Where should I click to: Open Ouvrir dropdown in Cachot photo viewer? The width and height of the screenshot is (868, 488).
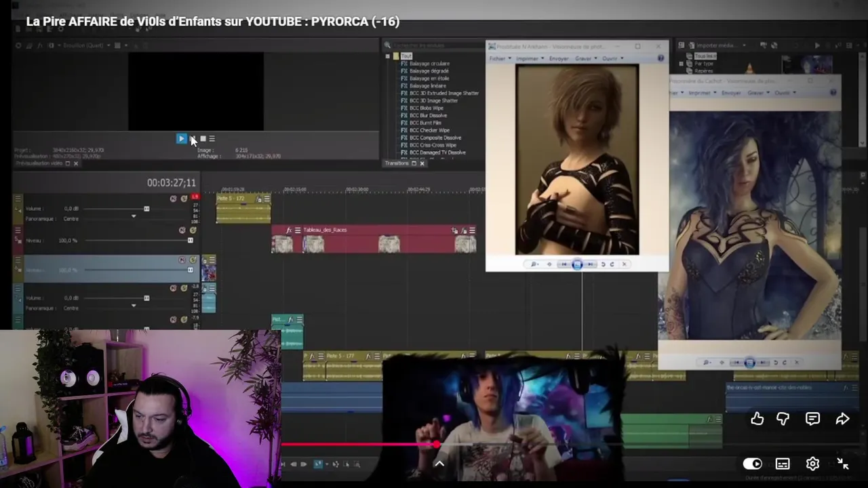coord(785,92)
